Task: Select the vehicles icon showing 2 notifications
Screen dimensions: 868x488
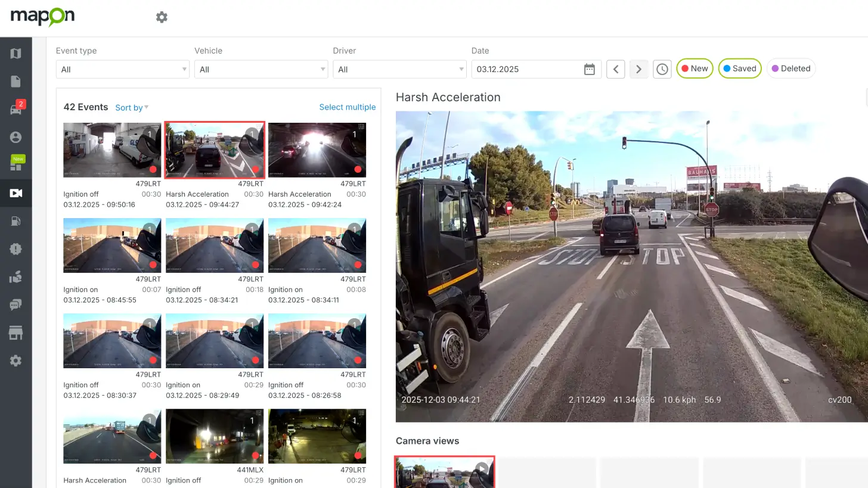Action: click(15, 108)
